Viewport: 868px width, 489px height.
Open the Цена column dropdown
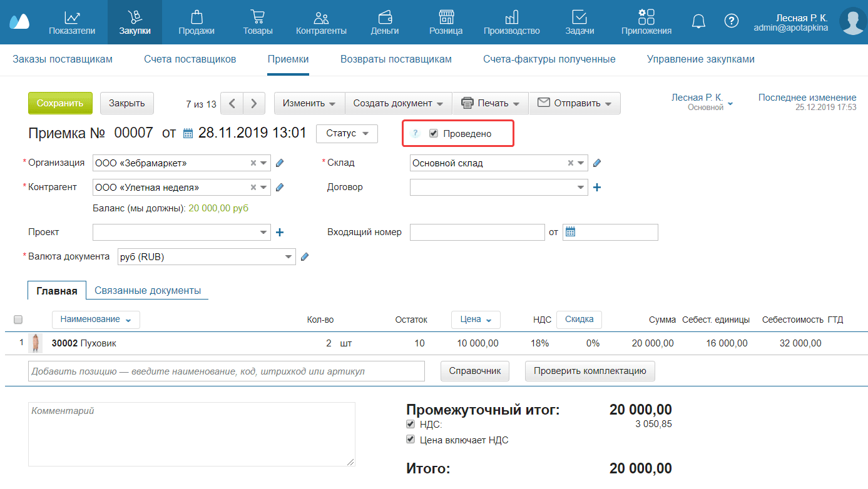[476, 320]
